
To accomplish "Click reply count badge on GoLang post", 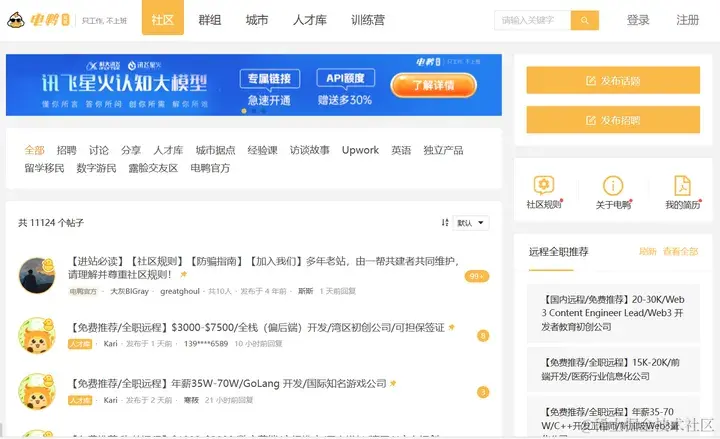I will pyautogui.click(x=483, y=392).
